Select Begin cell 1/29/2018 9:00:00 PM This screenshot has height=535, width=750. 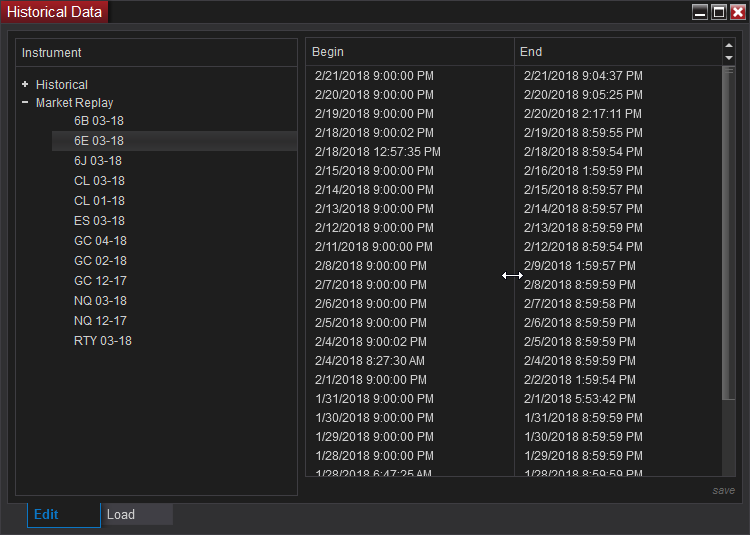tap(375, 437)
